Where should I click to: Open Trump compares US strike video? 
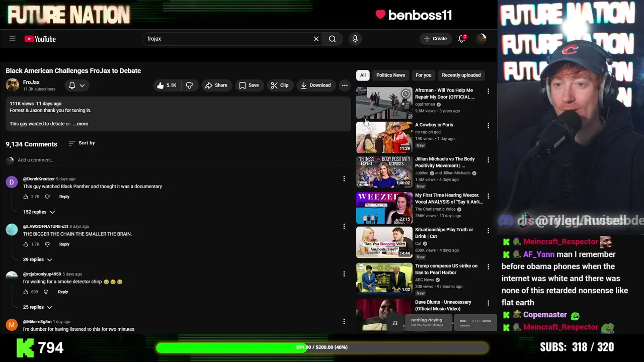click(x=384, y=279)
